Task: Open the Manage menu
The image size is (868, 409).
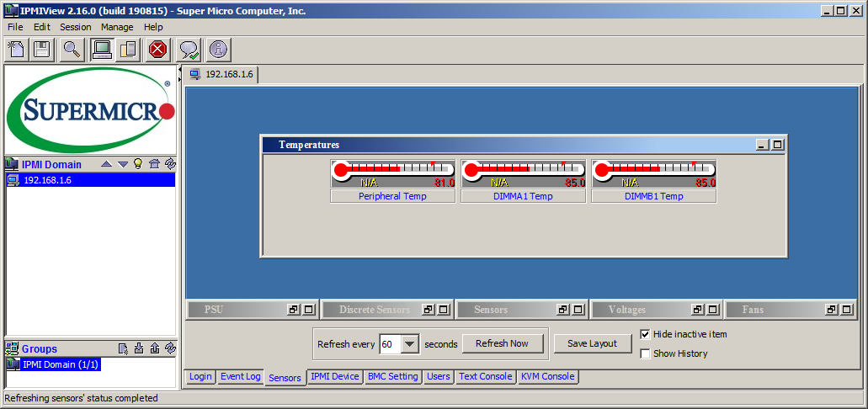Action: click(x=117, y=27)
